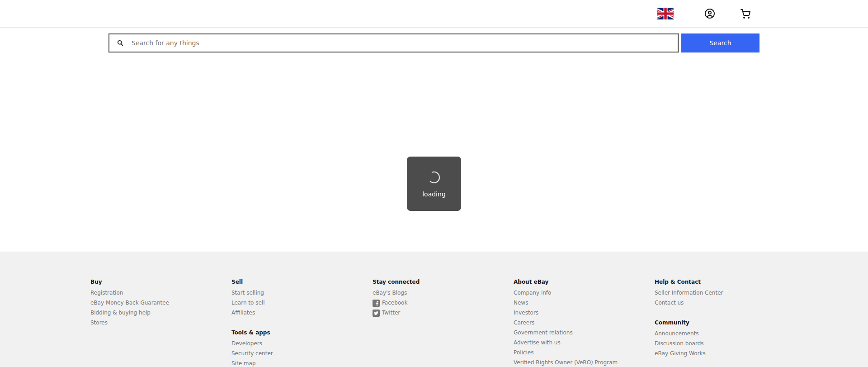Click the 'Buy' footer heading
Viewport: 868px width, 367px height.
pos(96,282)
